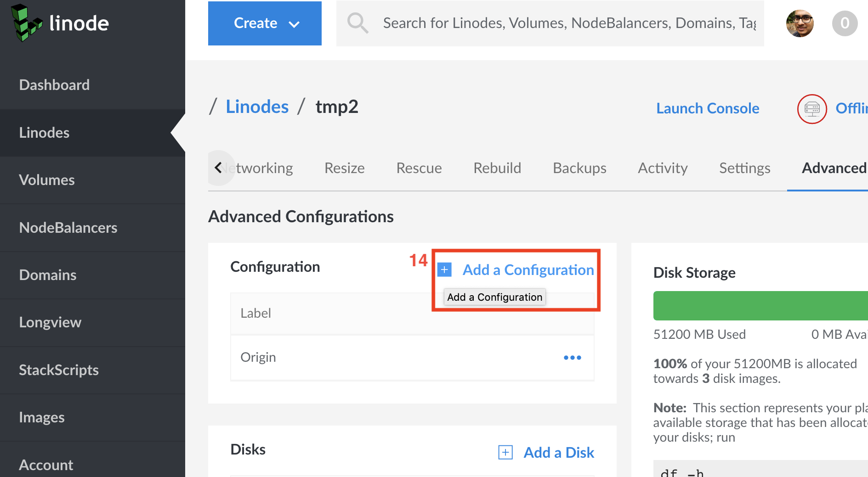Switch to the Networking tab
The width and height of the screenshot is (868, 477).
(x=260, y=168)
